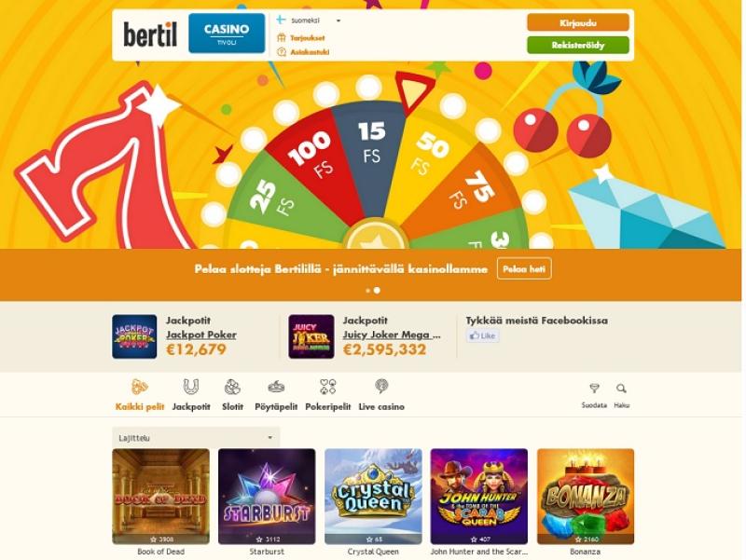Open the Lajittelu sorting dropdown
The height and width of the screenshot is (560, 746).
196,438
